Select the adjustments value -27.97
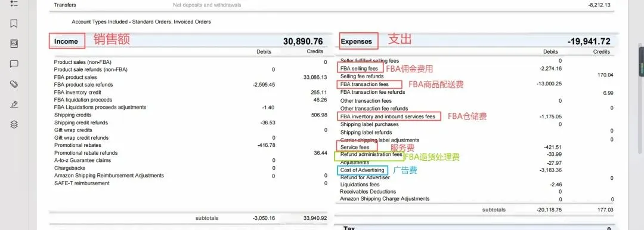Viewport: 644px width, 230px height. click(555, 162)
